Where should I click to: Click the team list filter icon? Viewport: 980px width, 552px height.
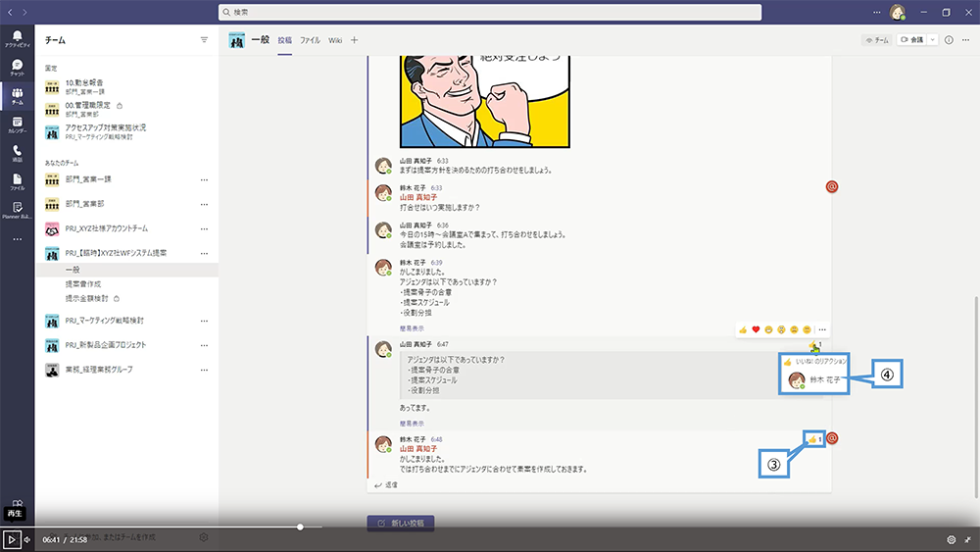pyautogui.click(x=204, y=40)
